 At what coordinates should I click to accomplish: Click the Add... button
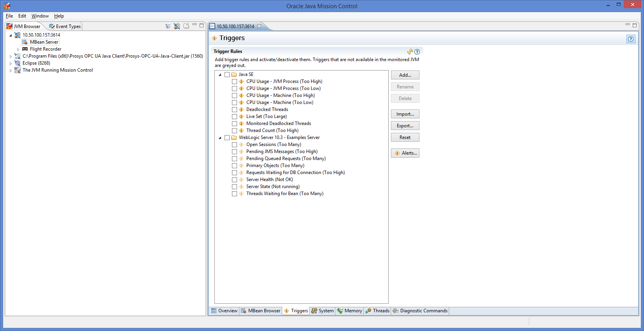tap(405, 75)
